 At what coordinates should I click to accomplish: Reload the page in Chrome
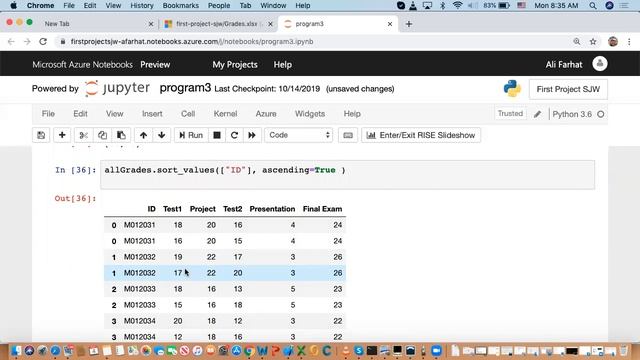coord(43,42)
